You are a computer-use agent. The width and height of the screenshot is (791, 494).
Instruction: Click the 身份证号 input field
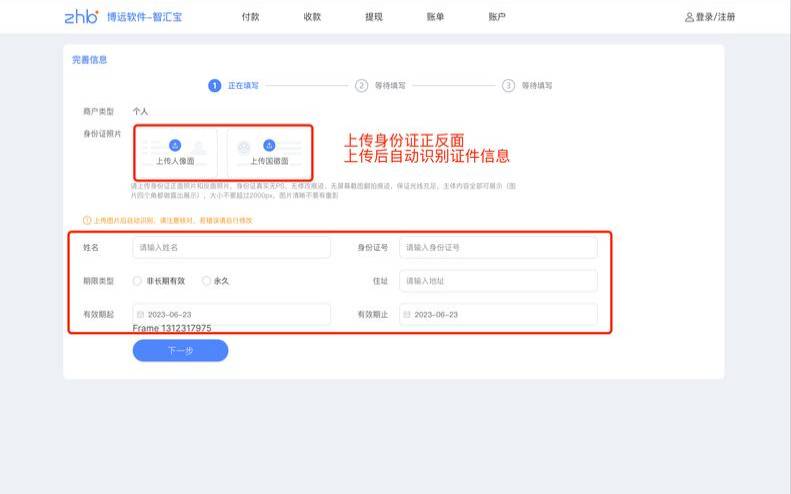coord(498,248)
